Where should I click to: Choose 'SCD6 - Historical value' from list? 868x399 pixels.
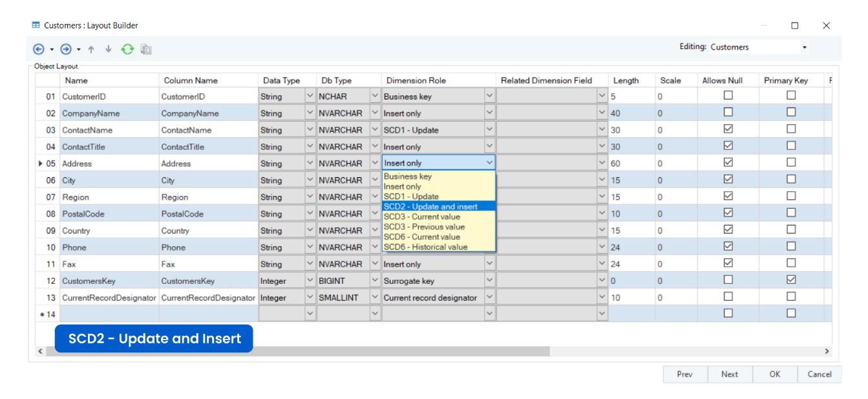(x=426, y=247)
